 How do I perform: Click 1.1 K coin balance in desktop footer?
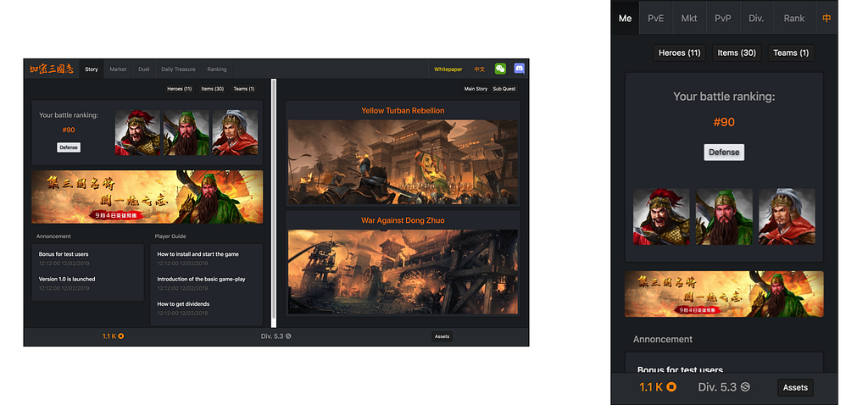tap(113, 336)
